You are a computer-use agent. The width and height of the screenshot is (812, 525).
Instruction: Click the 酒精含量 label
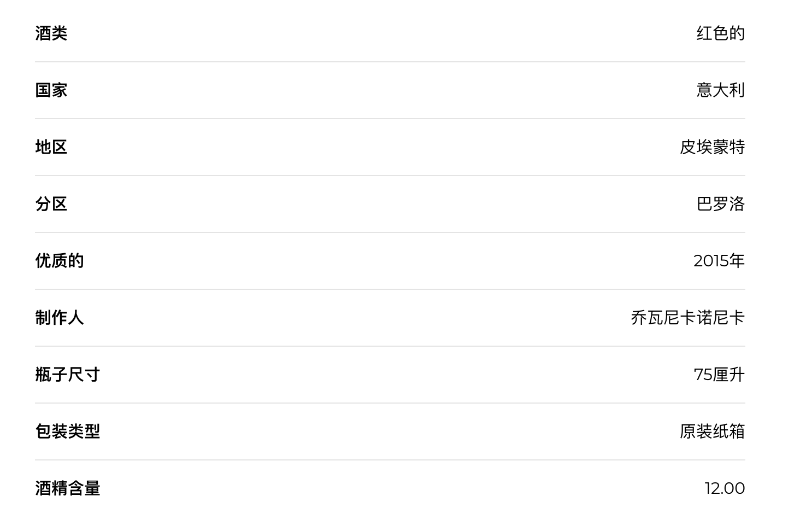pyautogui.click(x=68, y=488)
